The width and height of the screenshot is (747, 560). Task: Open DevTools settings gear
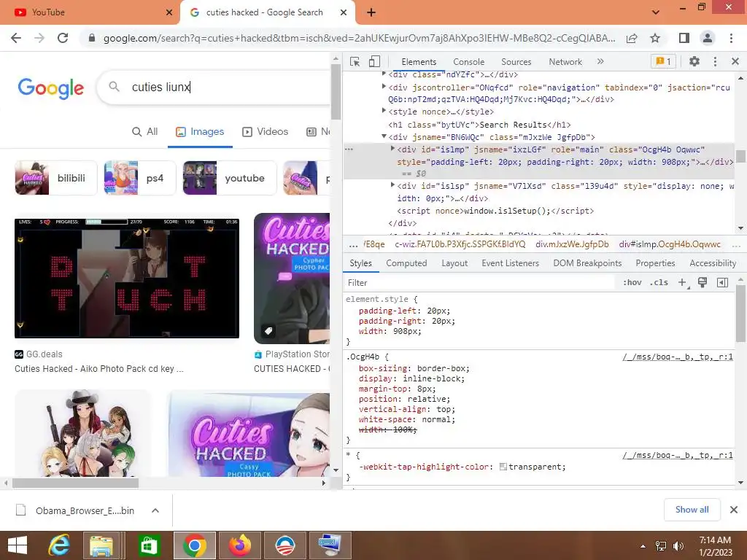(694, 61)
